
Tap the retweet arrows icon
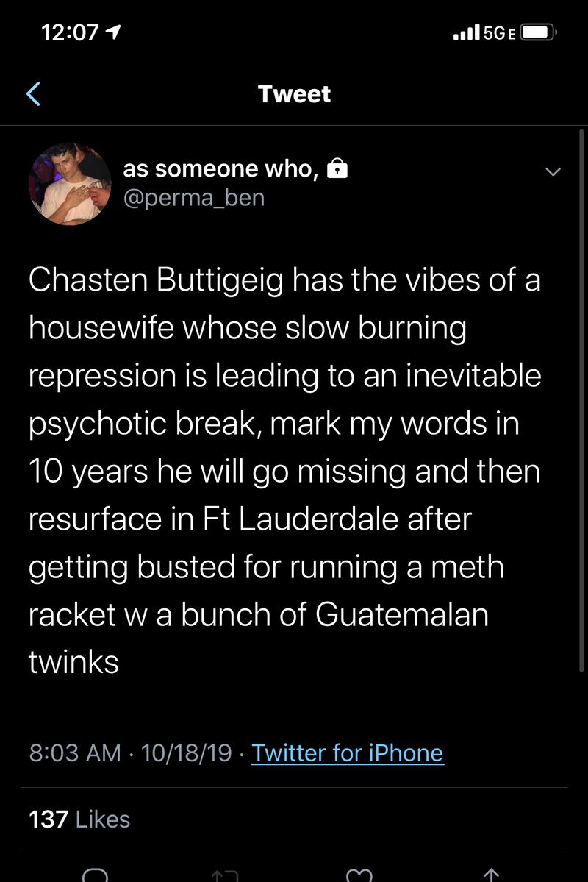(226, 875)
